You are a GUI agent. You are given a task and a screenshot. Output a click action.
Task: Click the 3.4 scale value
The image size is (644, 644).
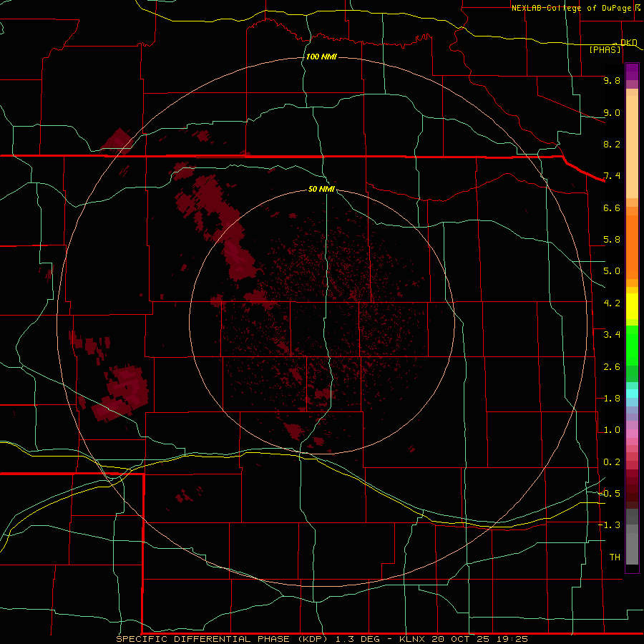(x=612, y=335)
